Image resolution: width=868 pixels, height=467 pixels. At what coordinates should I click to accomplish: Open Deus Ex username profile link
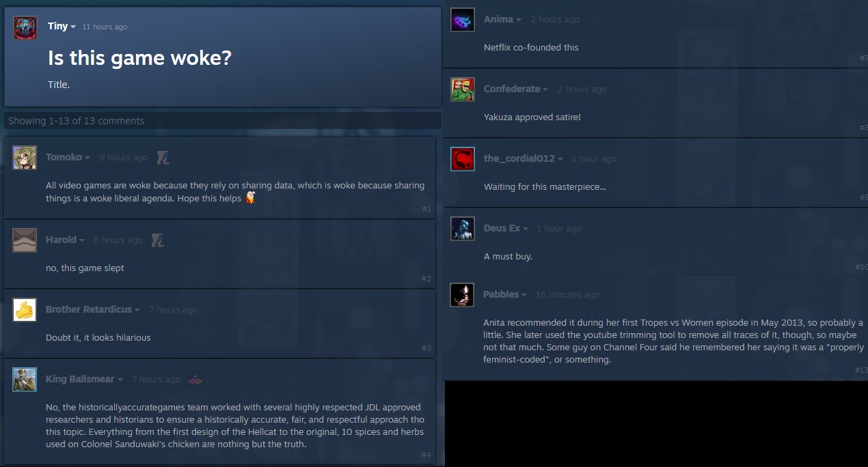coord(502,228)
